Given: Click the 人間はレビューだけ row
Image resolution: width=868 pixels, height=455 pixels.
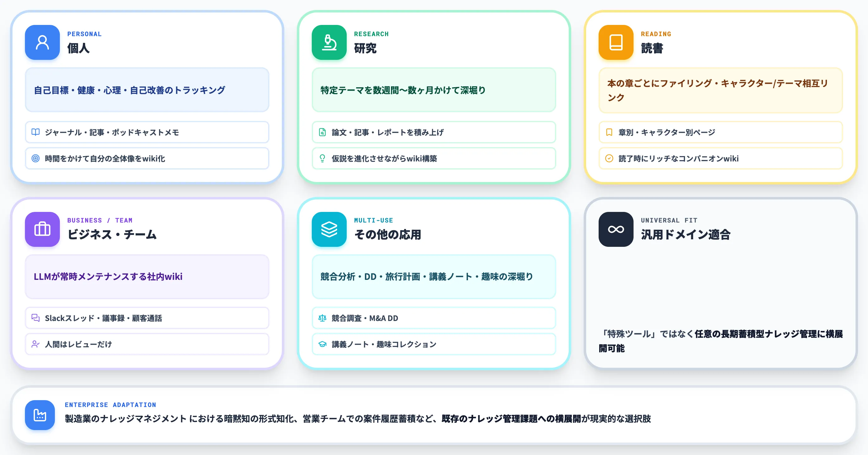Looking at the screenshot, I should pos(147,344).
